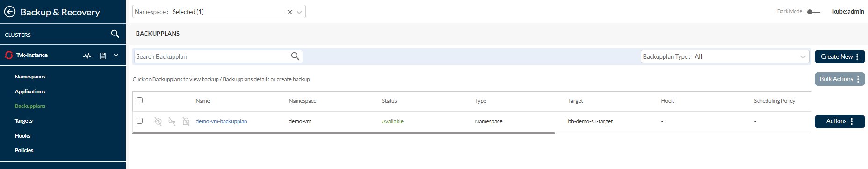Click the Tvk-Instance save disk icon
The width and height of the screenshot is (868, 169).
tap(103, 56)
